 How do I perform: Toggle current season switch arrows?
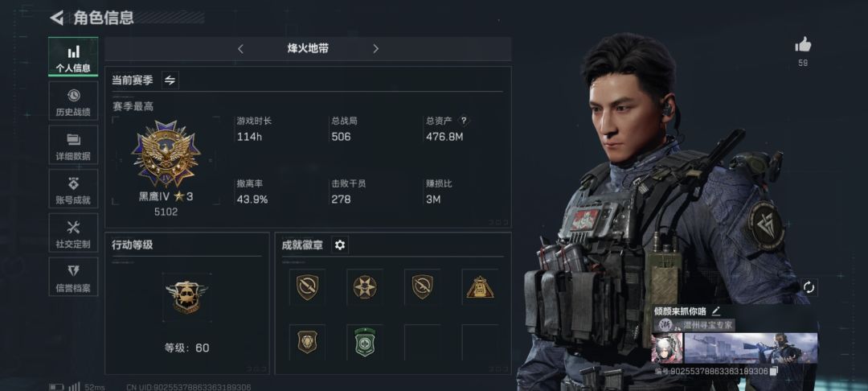(x=170, y=80)
